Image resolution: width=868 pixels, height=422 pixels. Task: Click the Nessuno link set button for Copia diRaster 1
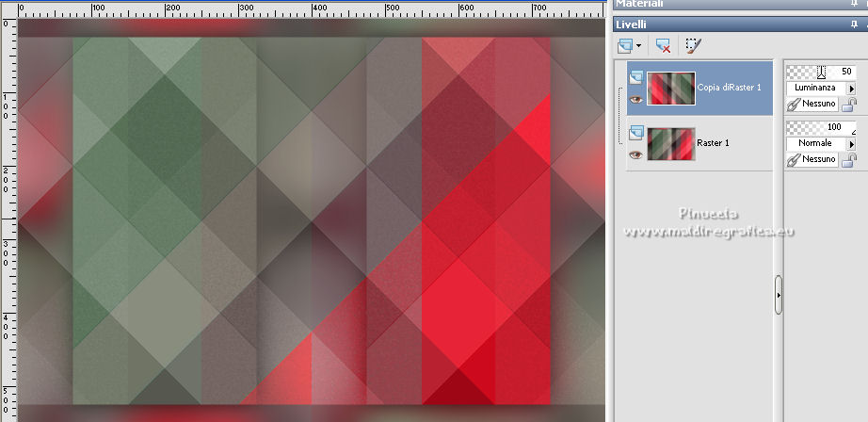(x=812, y=104)
